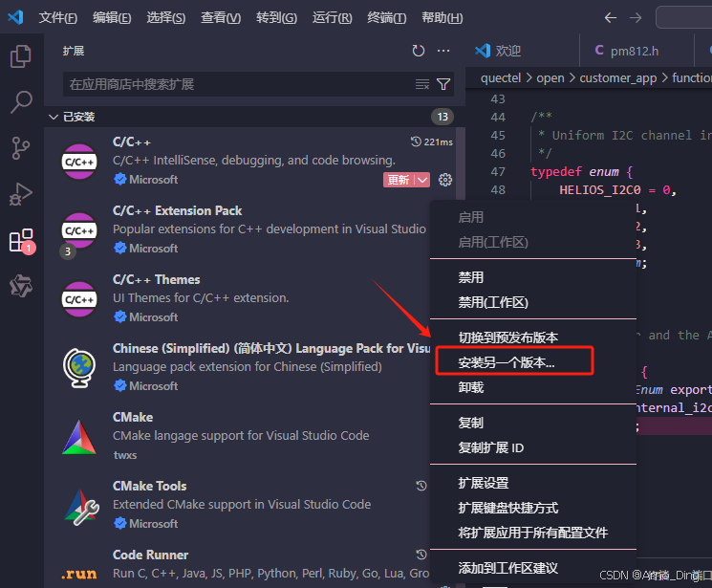Open the 帮助(H) menu
712x588 pixels.
click(x=442, y=18)
